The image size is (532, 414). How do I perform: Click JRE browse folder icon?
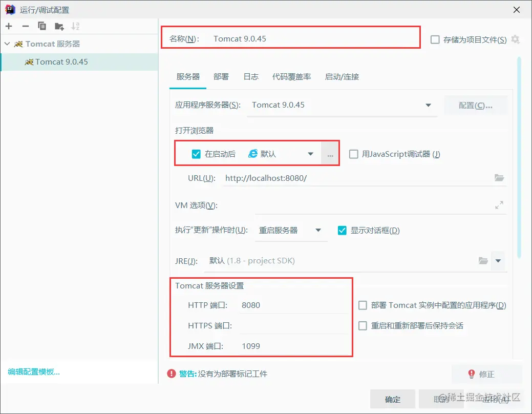483,261
